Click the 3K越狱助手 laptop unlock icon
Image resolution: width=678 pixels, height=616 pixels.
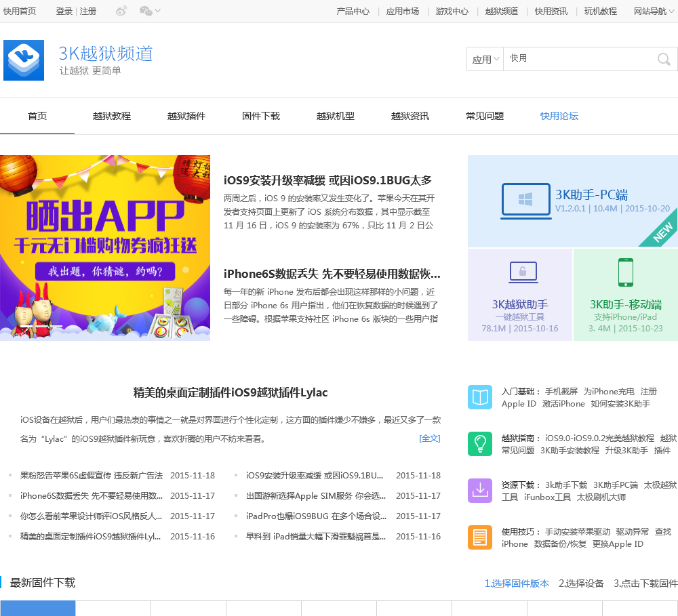(x=523, y=273)
